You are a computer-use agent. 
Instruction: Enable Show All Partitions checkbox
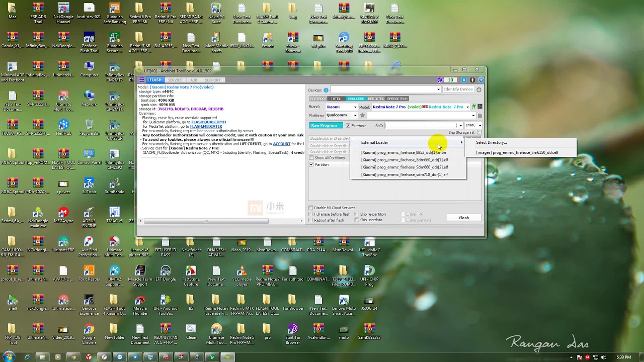point(311,158)
